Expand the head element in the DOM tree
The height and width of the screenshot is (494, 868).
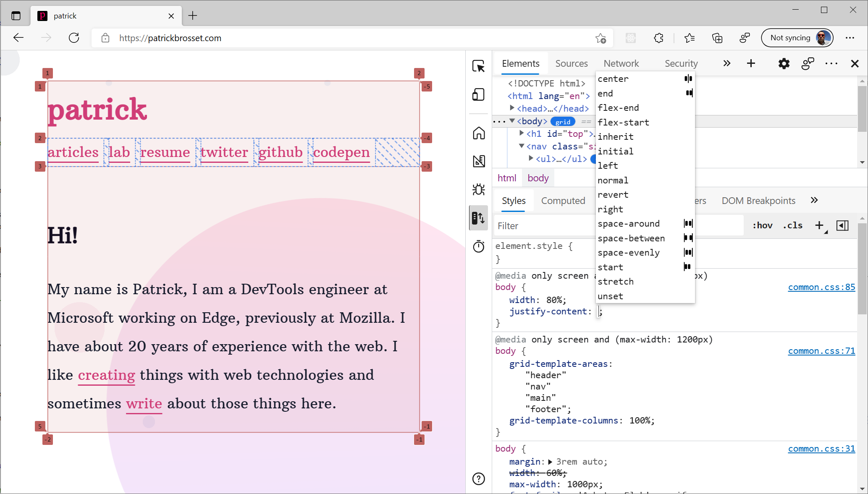pyautogui.click(x=512, y=108)
